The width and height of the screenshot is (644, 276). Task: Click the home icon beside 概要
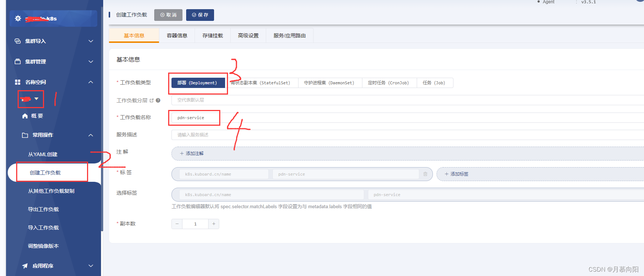[x=25, y=116]
